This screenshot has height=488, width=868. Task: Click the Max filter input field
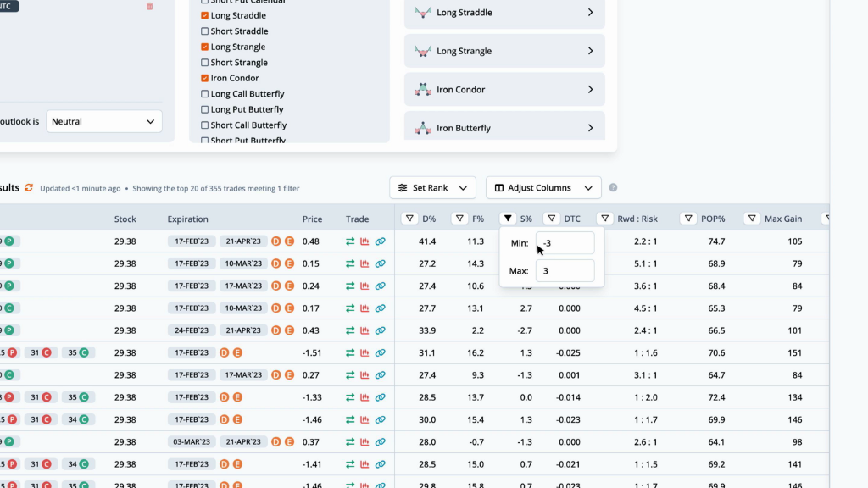pyautogui.click(x=565, y=270)
